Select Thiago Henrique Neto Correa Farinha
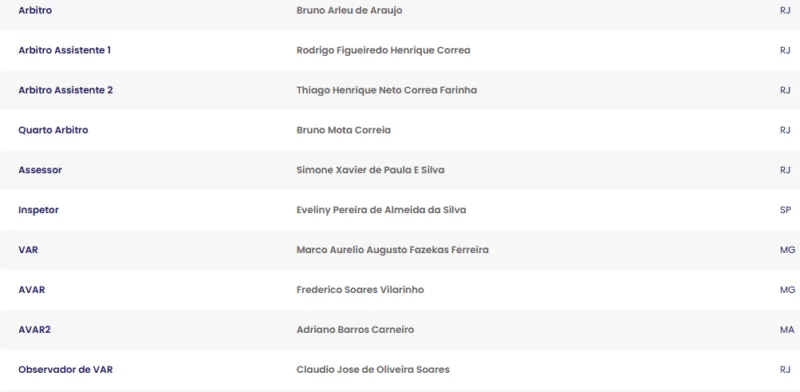Viewport: 800px width, 392px height. 386,90
